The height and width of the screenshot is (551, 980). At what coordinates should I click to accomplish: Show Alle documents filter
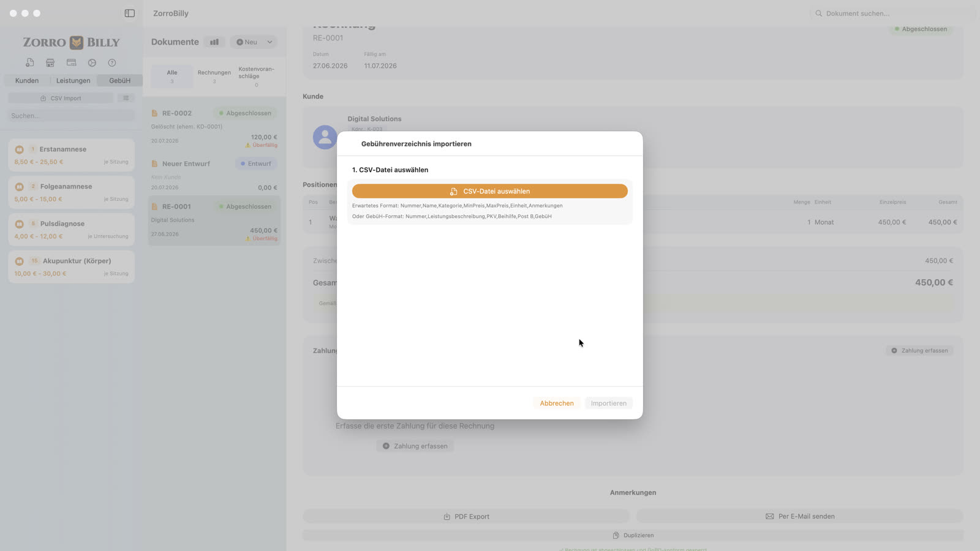click(x=172, y=76)
